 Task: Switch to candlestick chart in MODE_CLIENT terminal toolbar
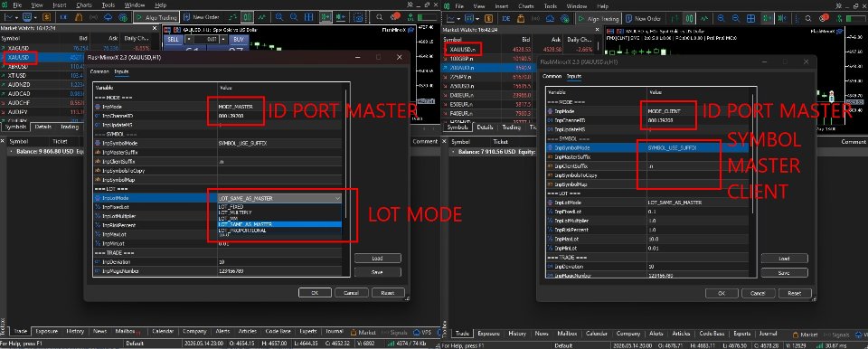(x=689, y=18)
